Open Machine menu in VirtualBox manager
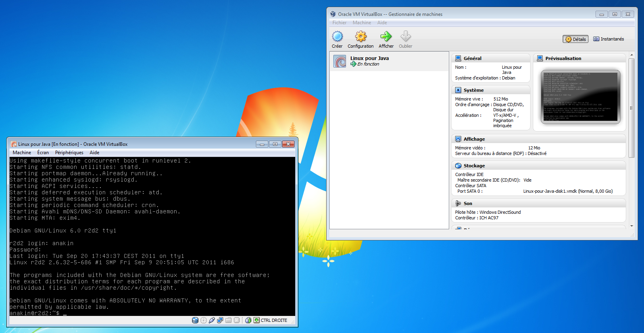Screen dimensions: 644x333 pos(362,23)
